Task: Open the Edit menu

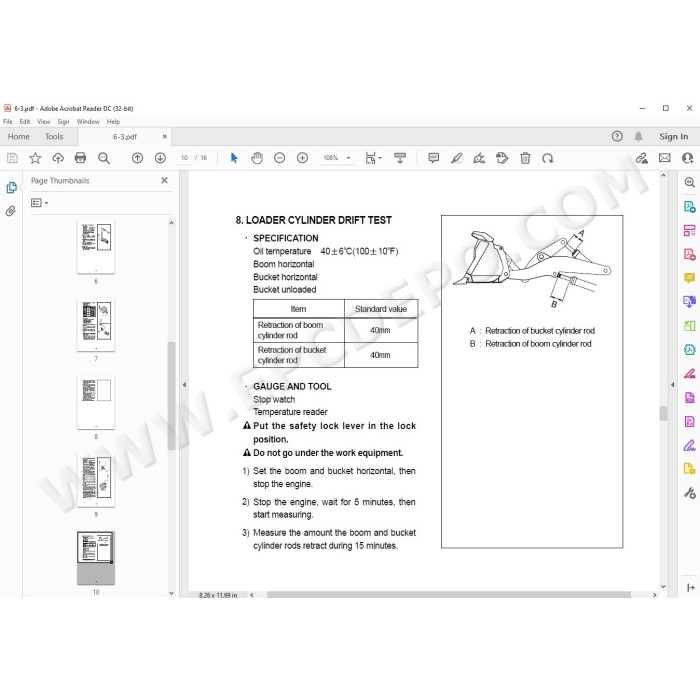Action: [25, 121]
